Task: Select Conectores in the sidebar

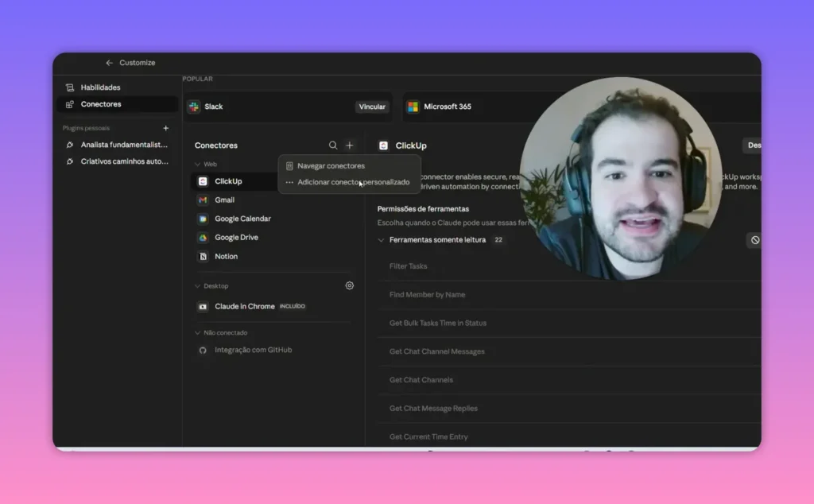Action: (117, 104)
